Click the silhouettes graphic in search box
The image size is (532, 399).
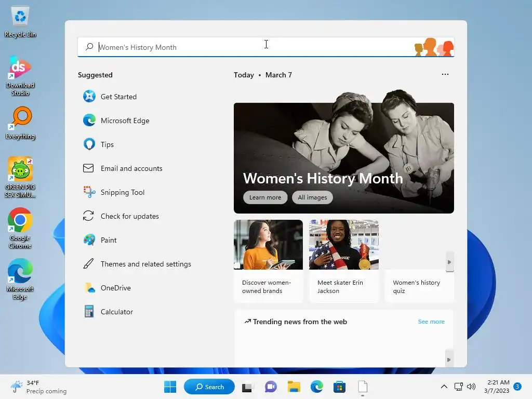click(434, 47)
